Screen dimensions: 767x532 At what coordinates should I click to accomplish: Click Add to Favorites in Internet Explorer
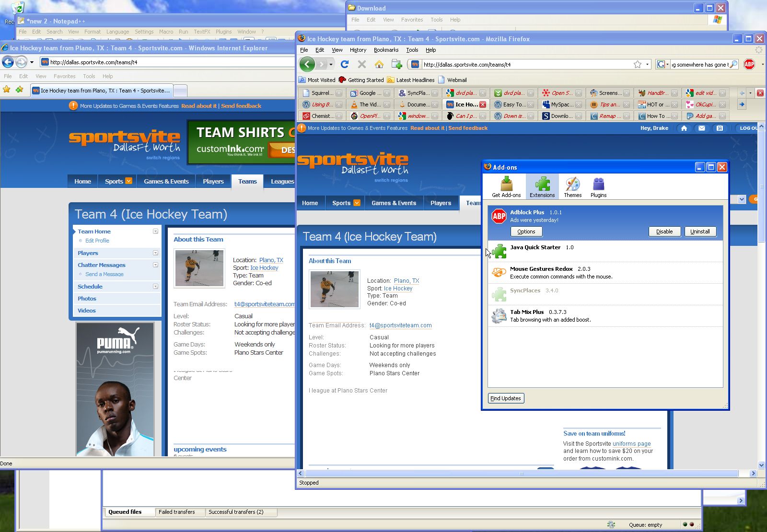19,90
